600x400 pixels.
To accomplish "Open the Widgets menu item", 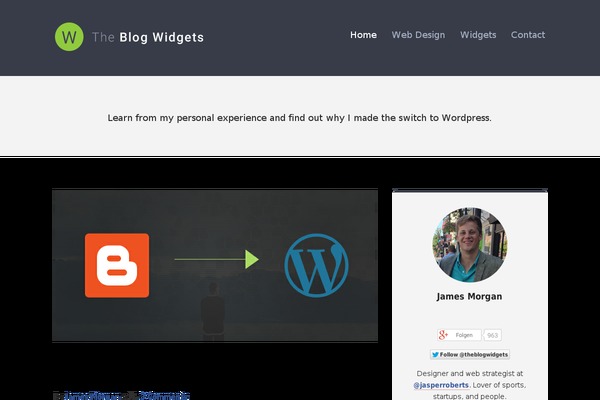I will pos(478,35).
